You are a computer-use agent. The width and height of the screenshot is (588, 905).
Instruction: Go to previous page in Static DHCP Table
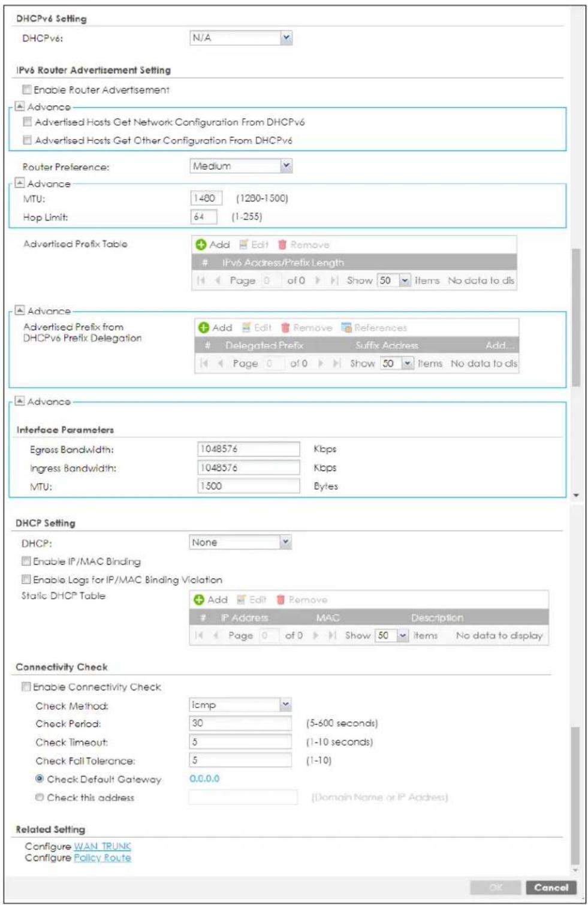pyautogui.click(x=216, y=635)
